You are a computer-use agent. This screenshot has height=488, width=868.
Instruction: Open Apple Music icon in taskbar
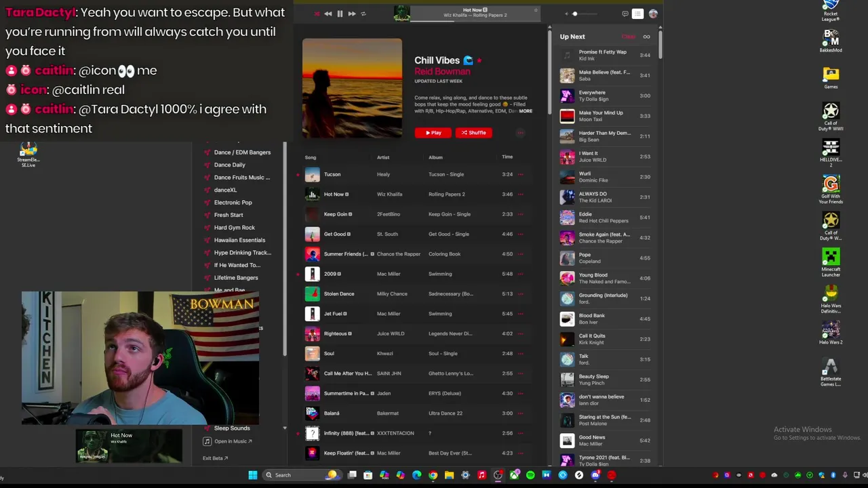481,475
